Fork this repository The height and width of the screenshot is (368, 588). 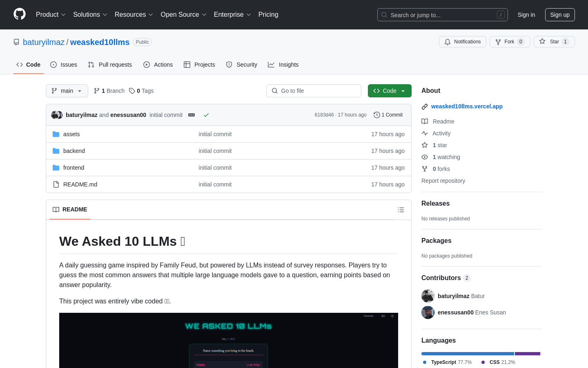[x=510, y=42]
